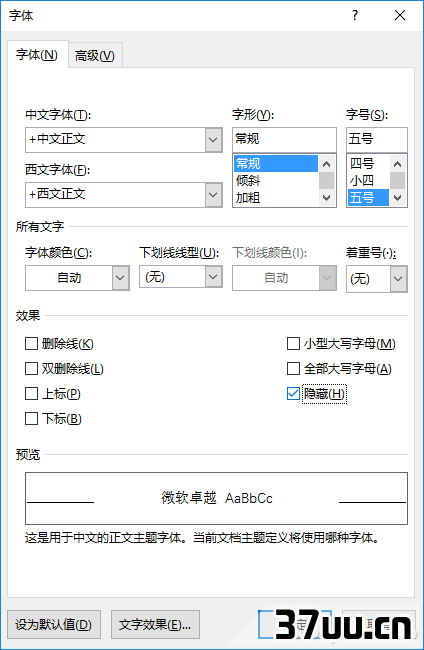Switch to the 高级 tab
This screenshot has width=424, height=650.
click(95, 55)
